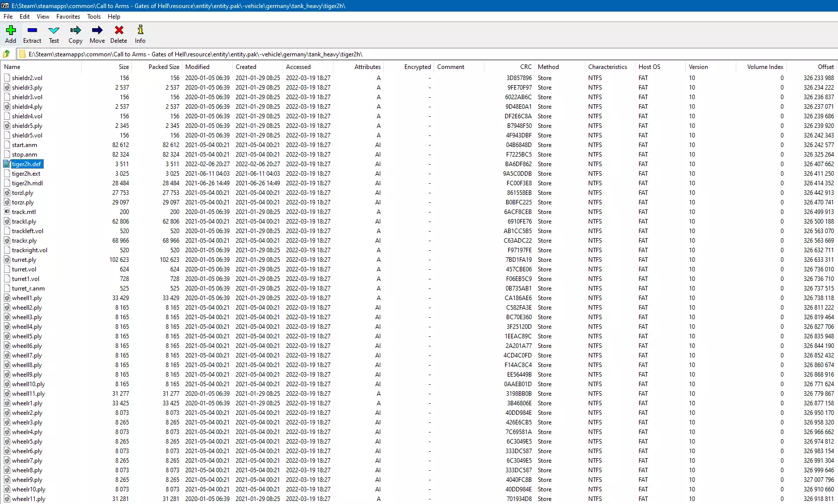Sort by Encrypted column header
838x504 pixels.
click(408, 67)
